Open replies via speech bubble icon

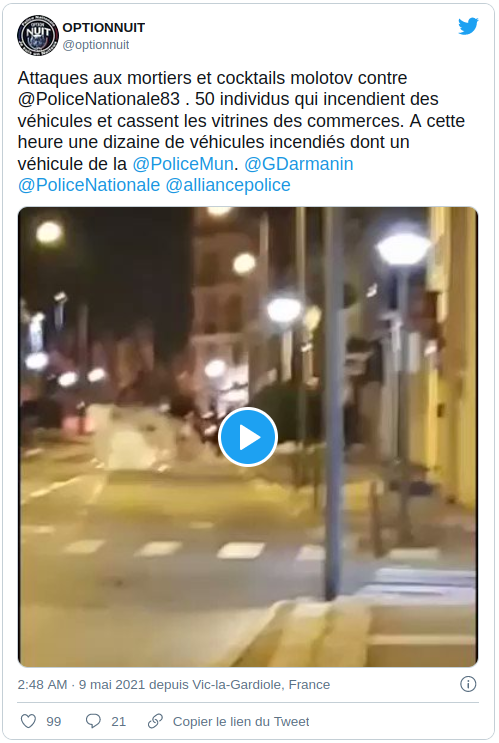click(93, 721)
